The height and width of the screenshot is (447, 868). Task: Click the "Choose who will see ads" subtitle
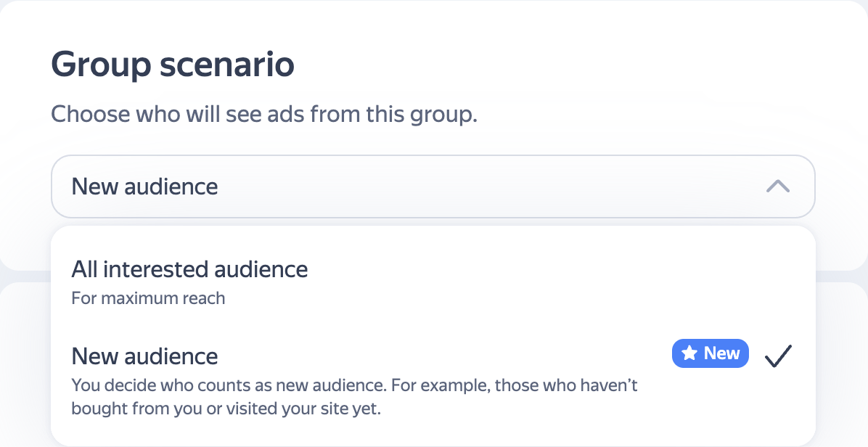264,115
